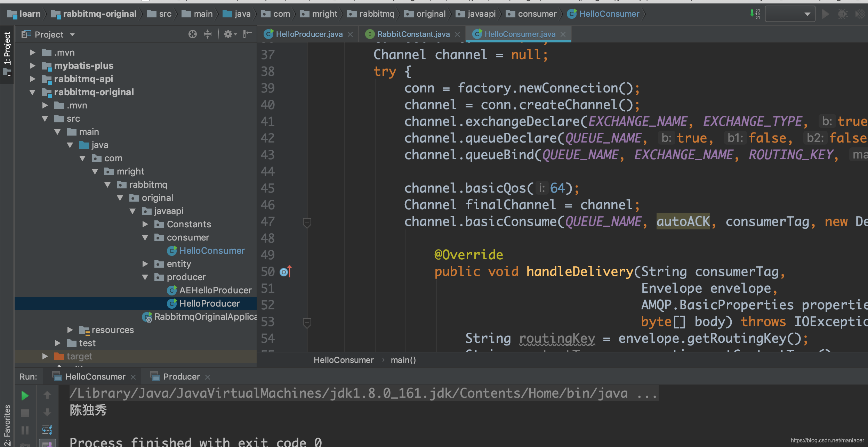Screen dimensions: 868x447
Task: Collapse the rabbitmq-original module
Action: (x=32, y=92)
